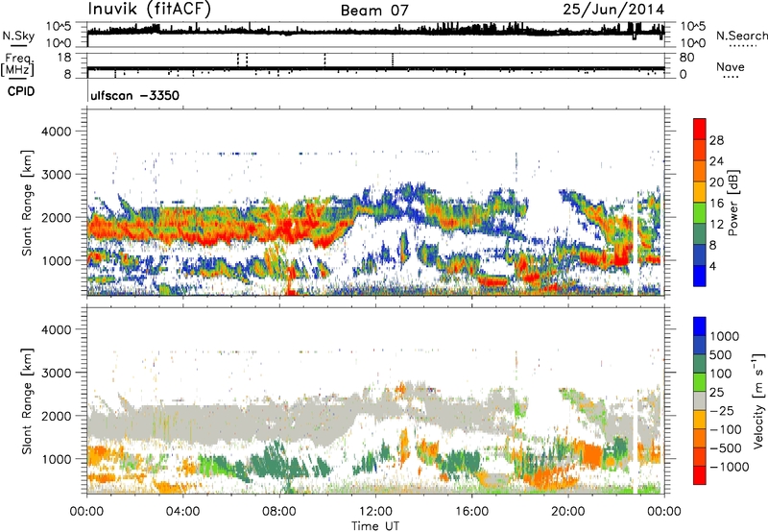Click the "4000" range tick of the power panel
The width and height of the screenshot is (768, 532).
[56, 132]
